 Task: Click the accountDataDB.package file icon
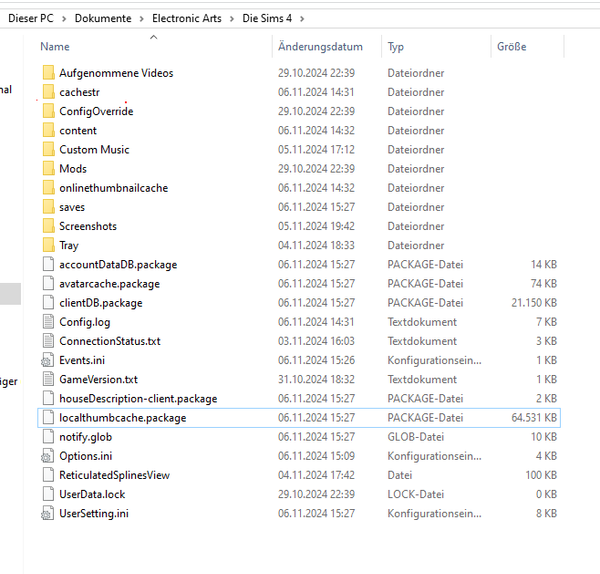pyautogui.click(x=48, y=264)
